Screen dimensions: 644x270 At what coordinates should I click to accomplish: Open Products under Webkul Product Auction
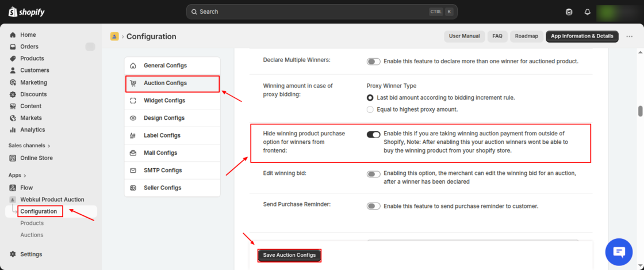(32, 223)
